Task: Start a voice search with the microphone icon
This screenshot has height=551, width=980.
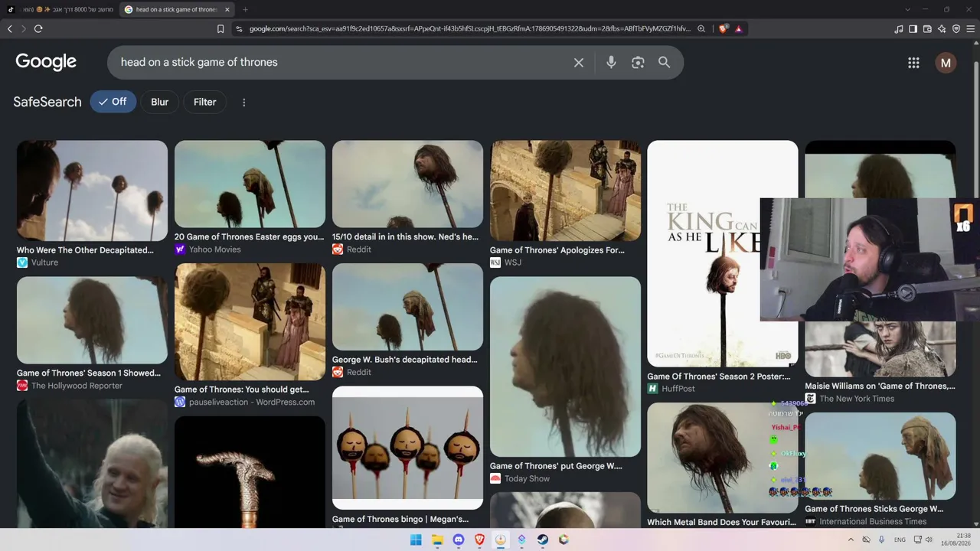Action: 611,63
